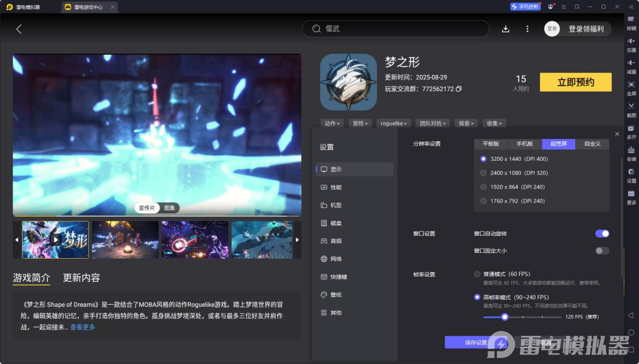Open 显示 settings section
Viewport: 639px width, 364px height.
355,169
